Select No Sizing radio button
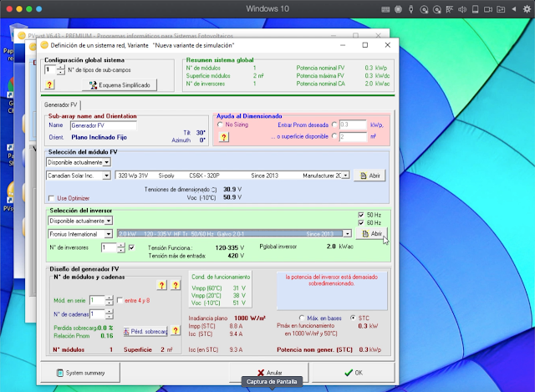The width and height of the screenshot is (535, 392). [x=220, y=125]
